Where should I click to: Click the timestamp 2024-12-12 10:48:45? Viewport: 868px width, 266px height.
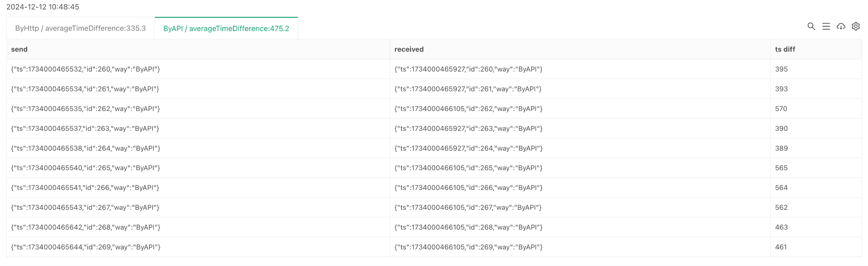43,7
